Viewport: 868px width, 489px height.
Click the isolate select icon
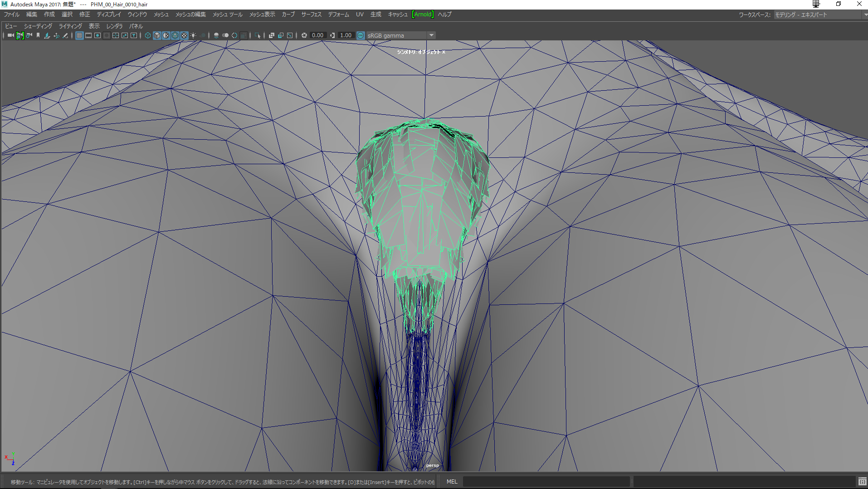(x=258, y=35)
